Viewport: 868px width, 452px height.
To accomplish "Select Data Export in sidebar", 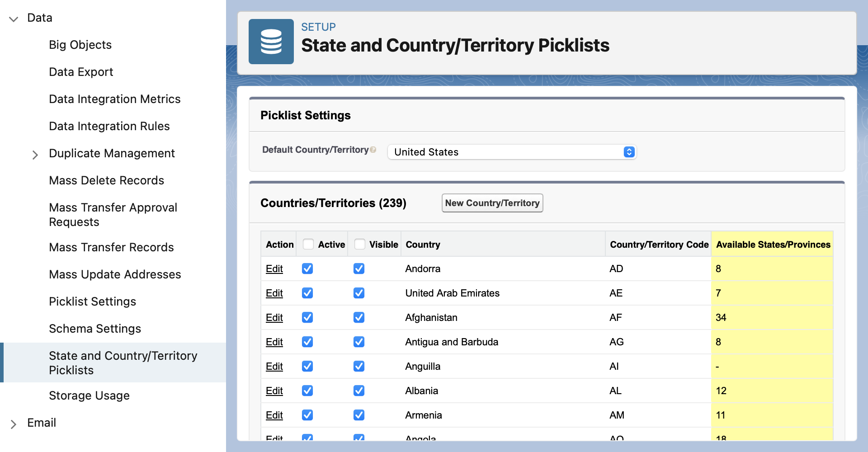I will (x=81, y=72).
